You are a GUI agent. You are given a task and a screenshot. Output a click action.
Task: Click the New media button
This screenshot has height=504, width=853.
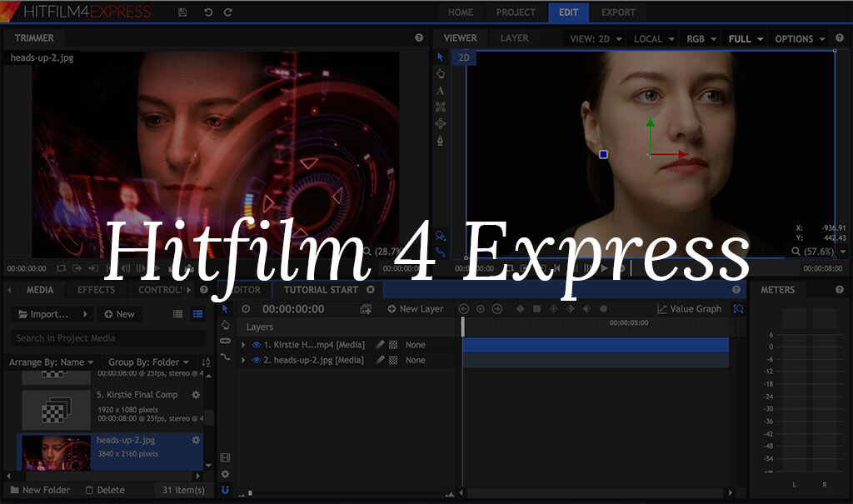click(x=119, y=314)
